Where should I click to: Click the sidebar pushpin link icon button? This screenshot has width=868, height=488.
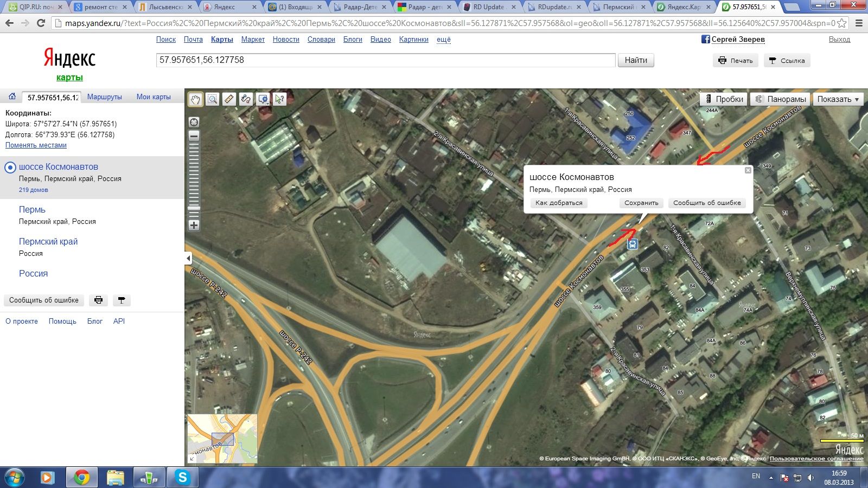pyautogui.click(x=122, y=300)
